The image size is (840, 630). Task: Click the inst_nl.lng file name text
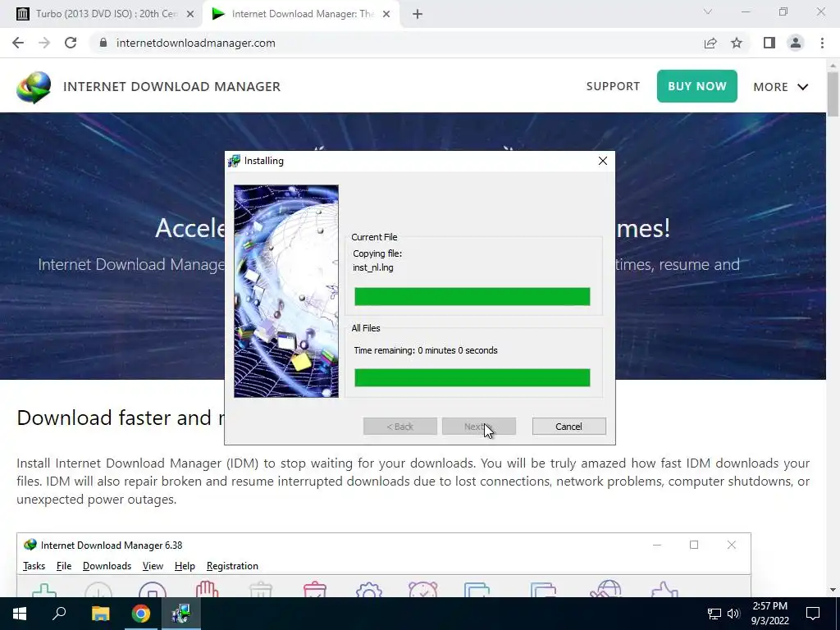tap(373, 267)
